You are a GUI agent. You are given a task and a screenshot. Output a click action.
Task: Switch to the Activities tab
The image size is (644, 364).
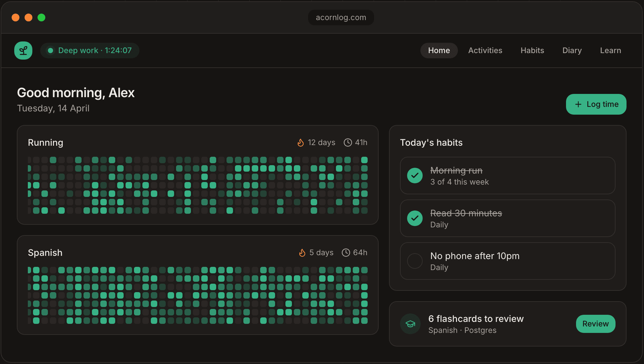[x=485, y=51]
